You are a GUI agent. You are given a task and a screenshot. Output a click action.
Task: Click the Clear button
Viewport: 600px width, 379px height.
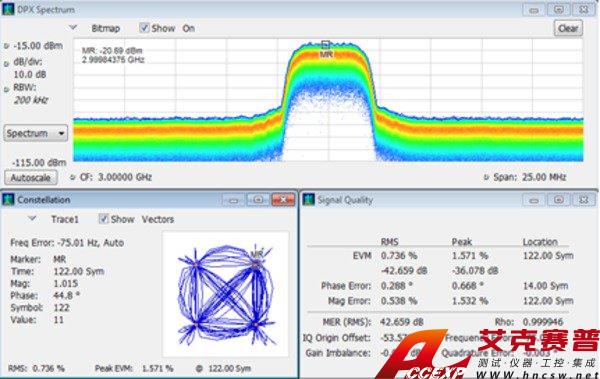pos(568,28)
